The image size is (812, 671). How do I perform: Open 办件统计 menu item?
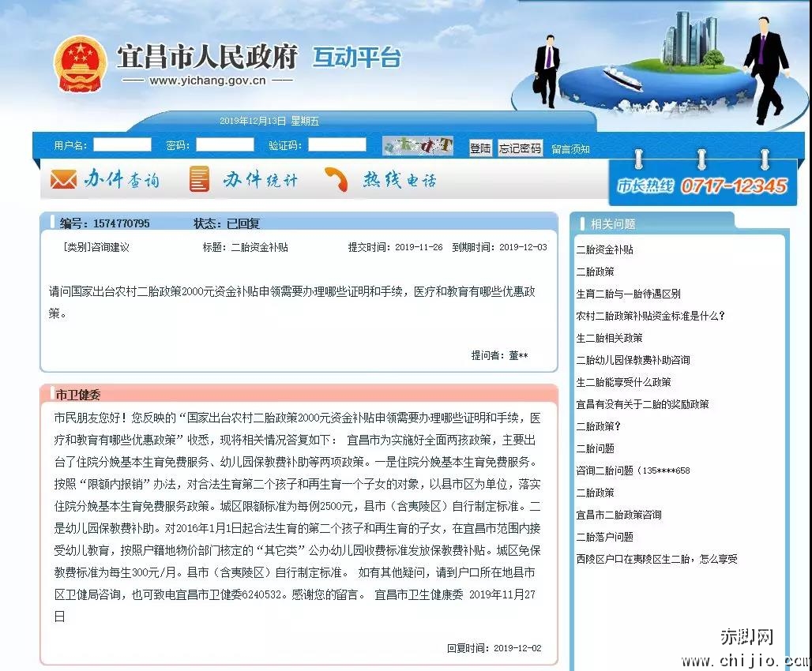coord(260,180)
